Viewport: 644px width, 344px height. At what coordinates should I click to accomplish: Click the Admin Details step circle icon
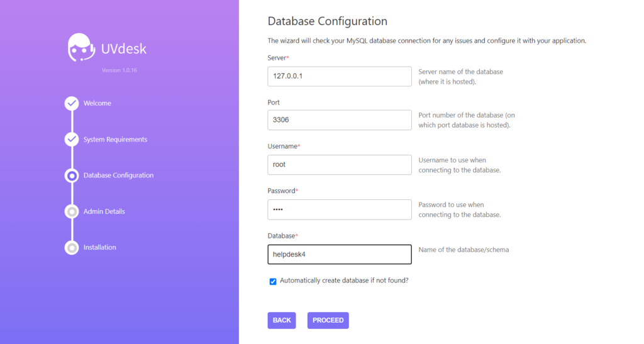pyautogui.click(x=72, y=211)
